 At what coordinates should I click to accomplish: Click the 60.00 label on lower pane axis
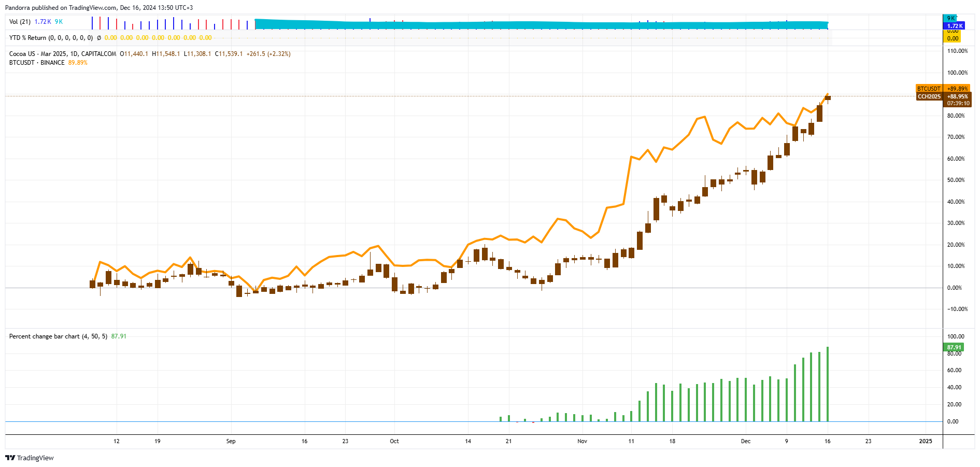click(x=954, y=370)
